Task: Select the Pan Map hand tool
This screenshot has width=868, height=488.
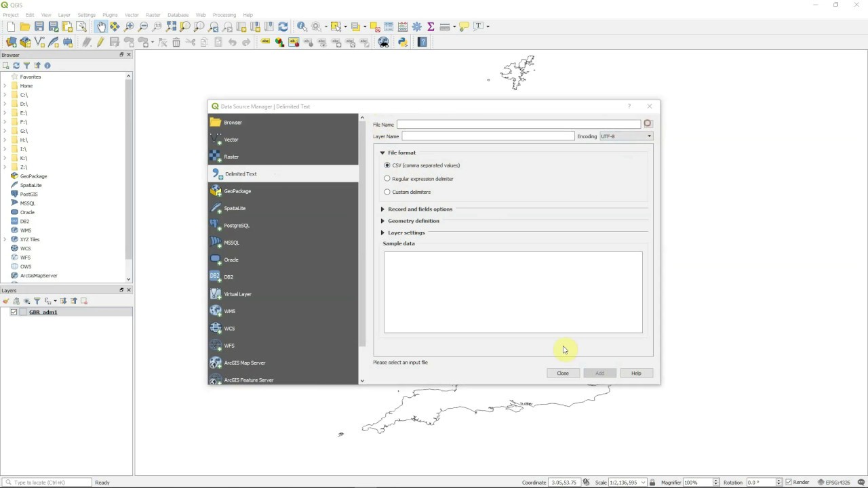Action: coord(101,26)
